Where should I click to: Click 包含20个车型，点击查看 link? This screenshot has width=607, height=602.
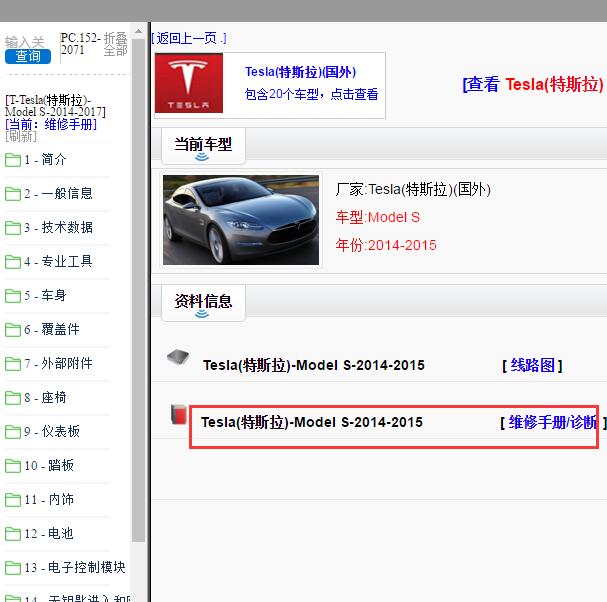[312, 94]
